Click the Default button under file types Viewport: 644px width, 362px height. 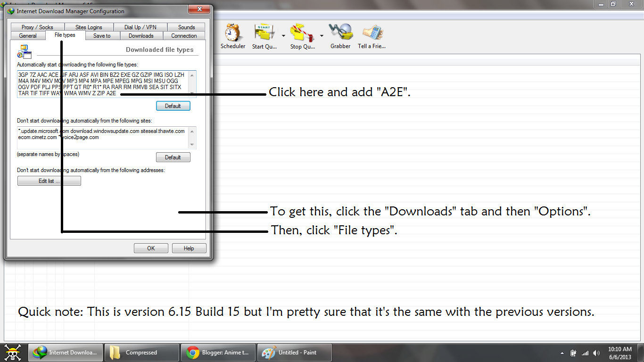(x=173, y=106)
